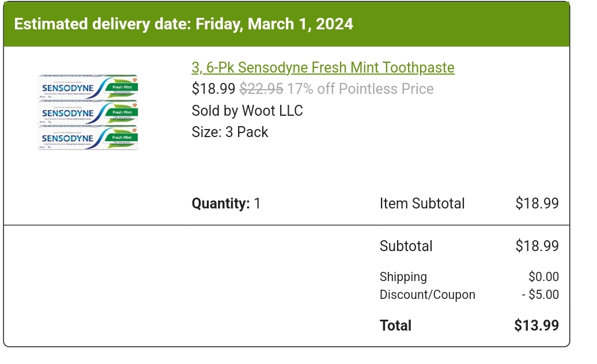Viewport: 597px width, 364px height.
Task: Click the Sold by Woot LLC text
Action: tap(247, 111)
